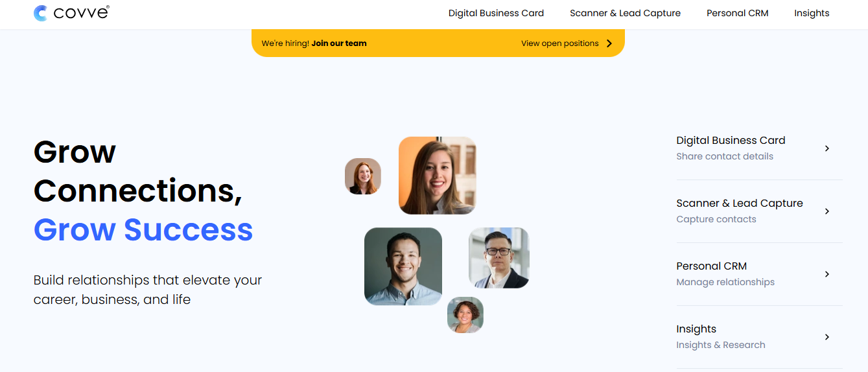Click the large photo of the smiling woman
Viewport: 868px width, 372px height.
point(438,176)
